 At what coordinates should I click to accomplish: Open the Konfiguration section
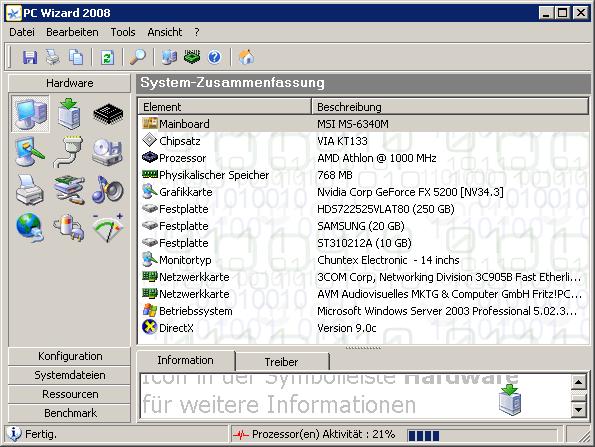69,356
